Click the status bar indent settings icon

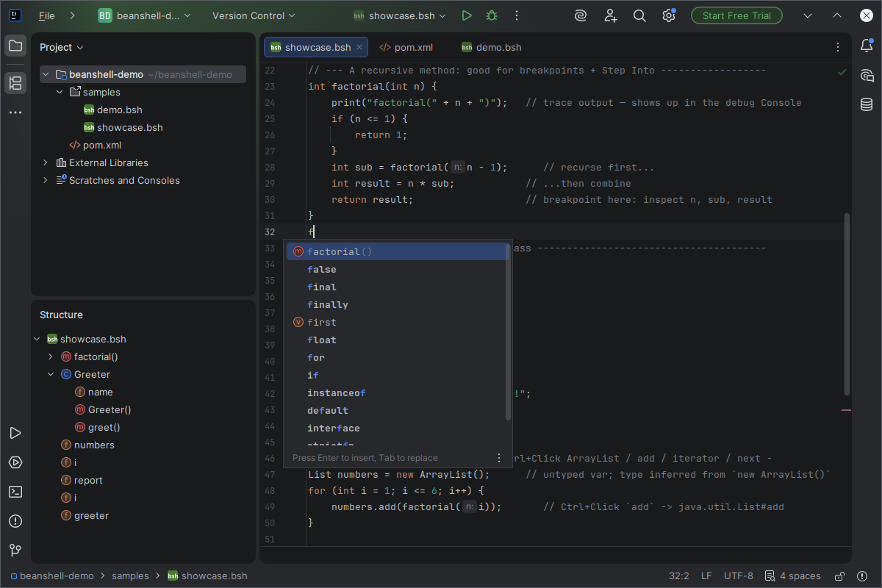click(x=770, y=576)
